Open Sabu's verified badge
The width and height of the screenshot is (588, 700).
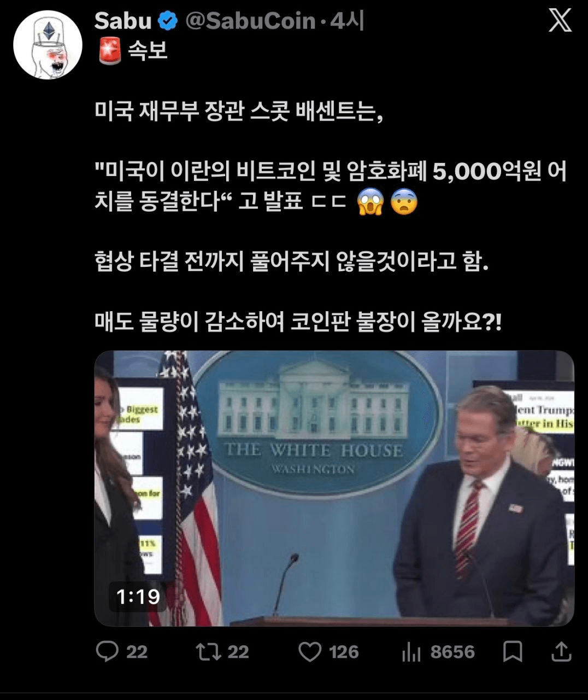[x=168, y=21]
